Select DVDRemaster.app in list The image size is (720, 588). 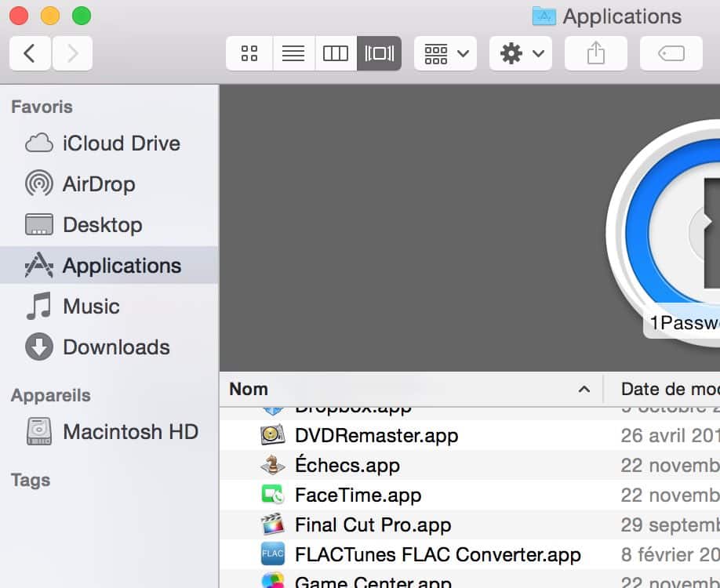(470, 435)
